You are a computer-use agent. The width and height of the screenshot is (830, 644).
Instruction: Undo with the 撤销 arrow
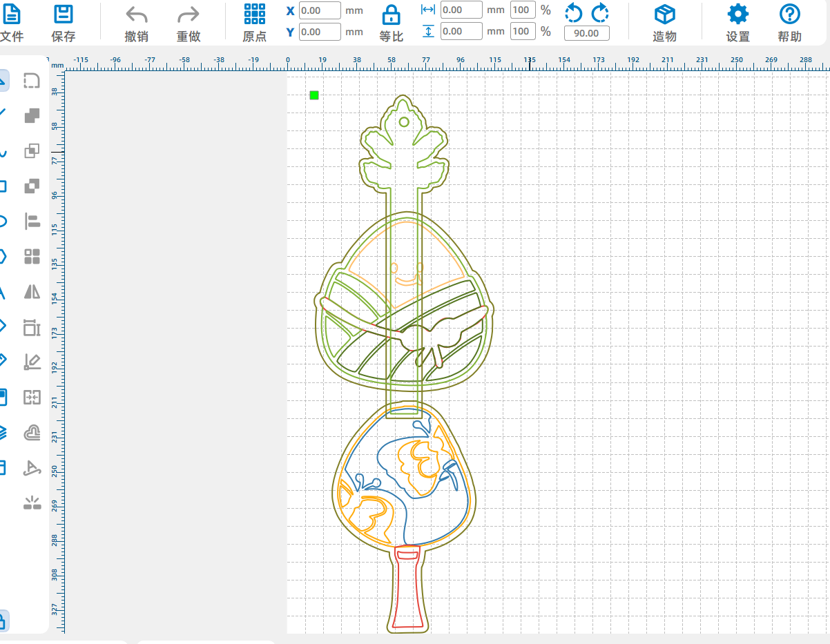click(x=136, y=22)
